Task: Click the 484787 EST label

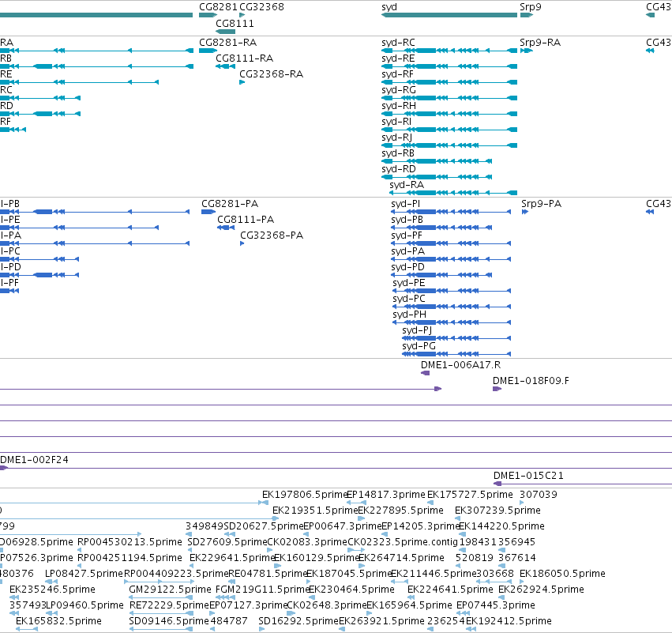Action: [229, 621]
